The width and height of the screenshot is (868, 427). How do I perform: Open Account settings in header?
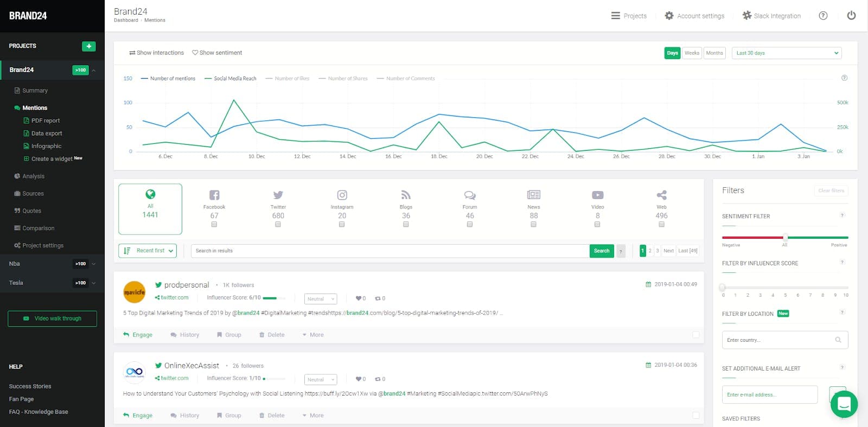tap(694, 16)
